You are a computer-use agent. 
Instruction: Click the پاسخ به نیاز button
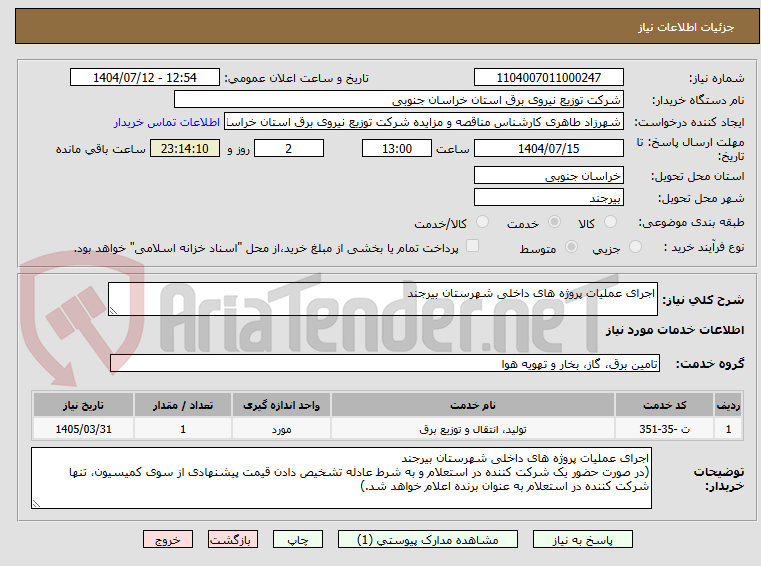tap(582, 539)
